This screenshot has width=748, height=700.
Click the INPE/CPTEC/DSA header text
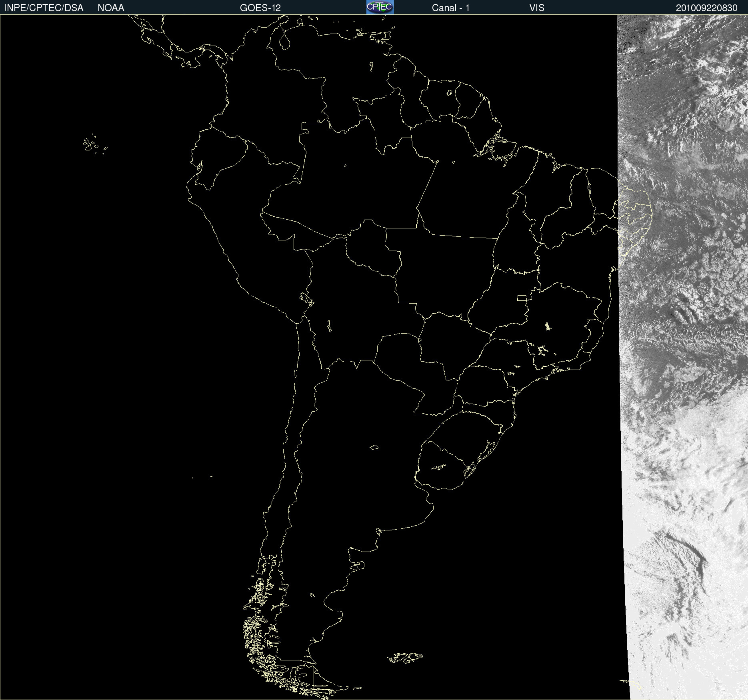pos(44,8)
